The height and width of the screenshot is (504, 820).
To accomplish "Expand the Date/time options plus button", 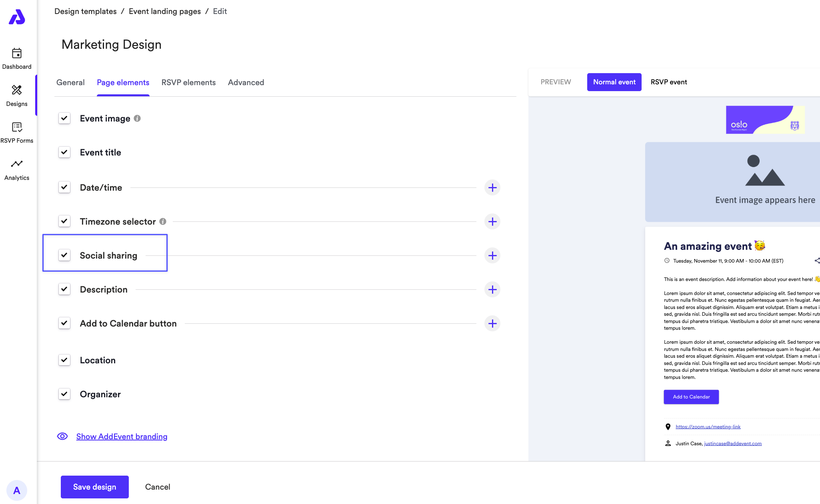I will coord(492,187).
